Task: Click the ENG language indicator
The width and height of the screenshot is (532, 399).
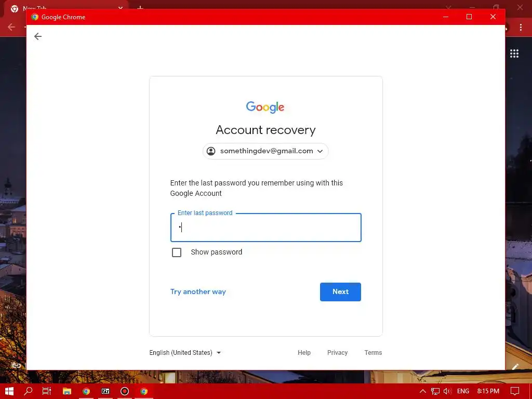Action: (463, 391)
